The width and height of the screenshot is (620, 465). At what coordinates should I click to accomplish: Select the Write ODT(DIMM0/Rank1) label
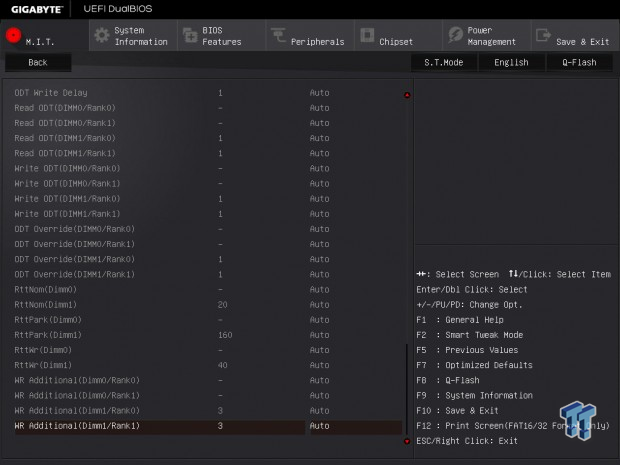[x=67, y=184]
